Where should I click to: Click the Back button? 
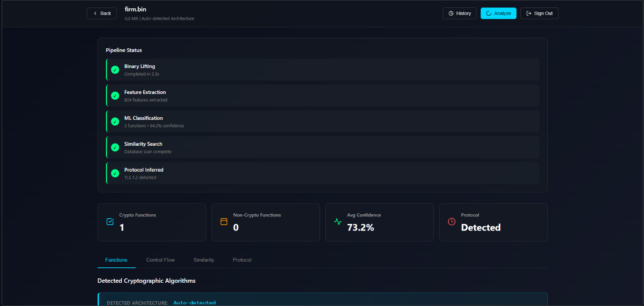[102, 13]
